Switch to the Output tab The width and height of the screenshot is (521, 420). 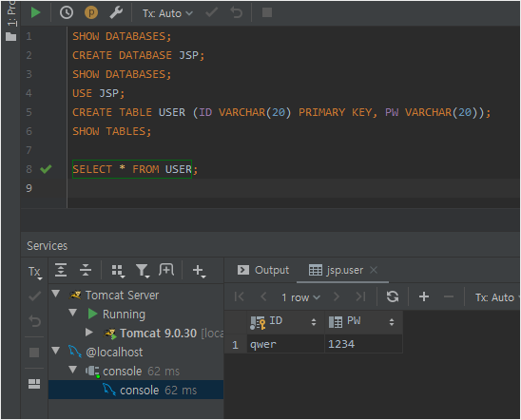263,270
